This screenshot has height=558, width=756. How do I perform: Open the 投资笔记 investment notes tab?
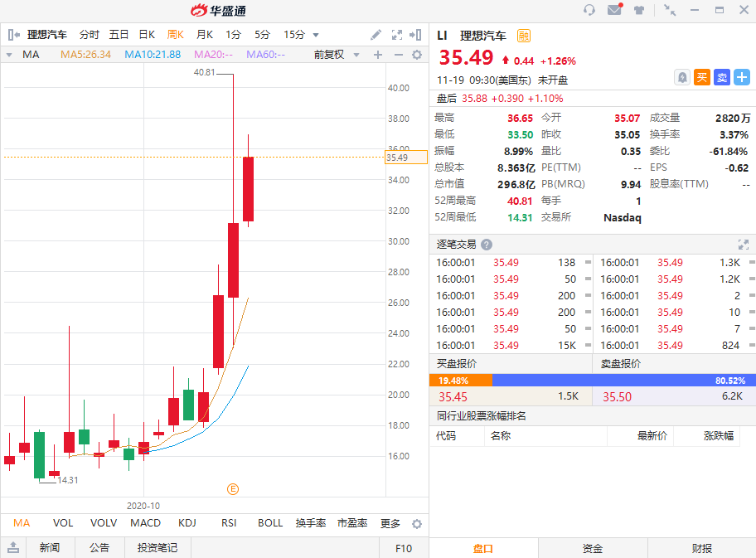(x=157, y=548)
